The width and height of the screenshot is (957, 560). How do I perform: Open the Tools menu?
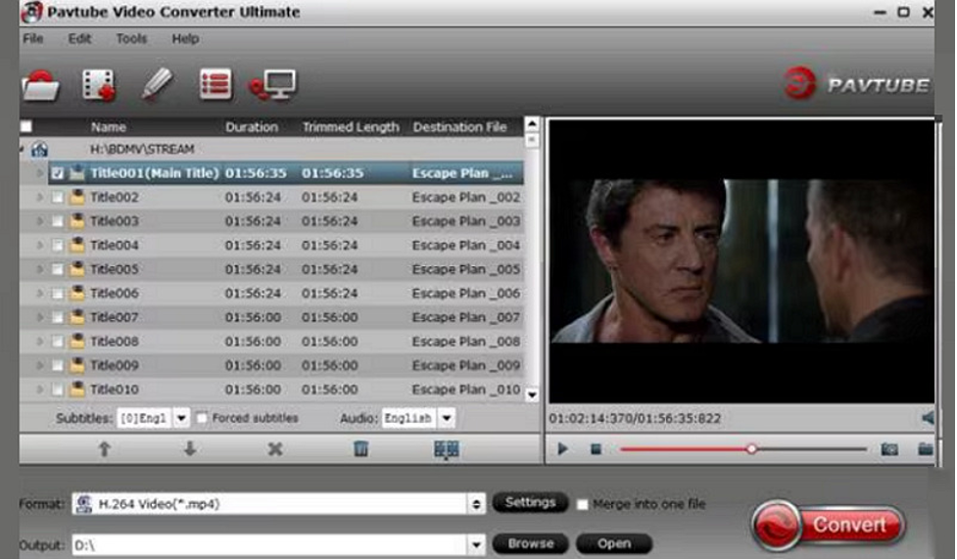point(131,39)
